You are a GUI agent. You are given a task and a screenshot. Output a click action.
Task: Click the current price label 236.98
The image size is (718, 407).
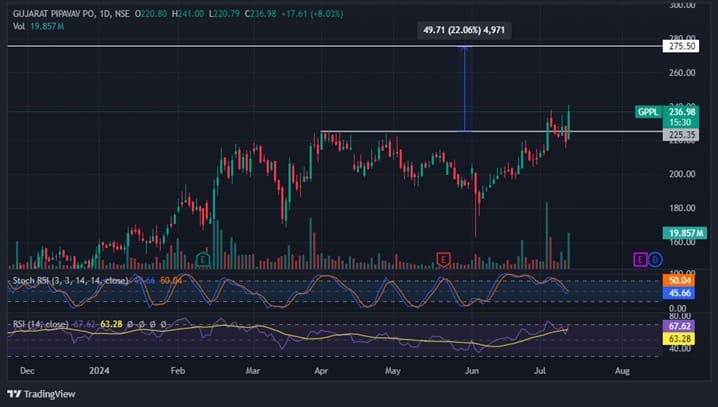pos(683,112)
